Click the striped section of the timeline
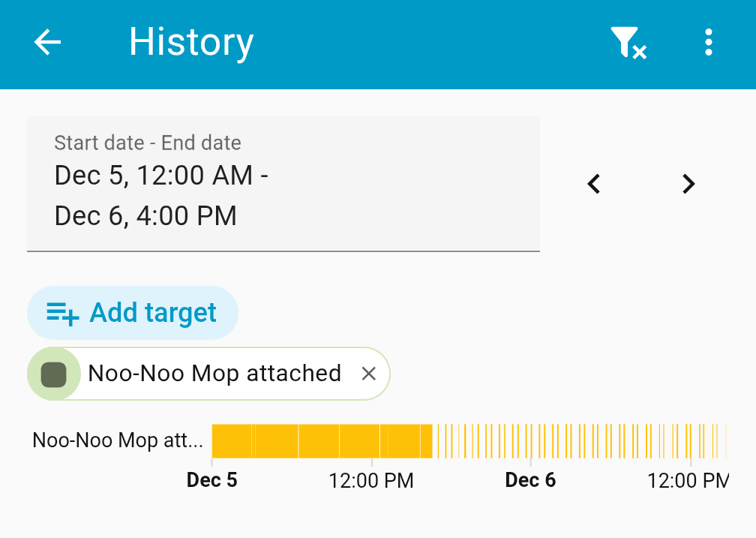 click(x=577, y=440)
